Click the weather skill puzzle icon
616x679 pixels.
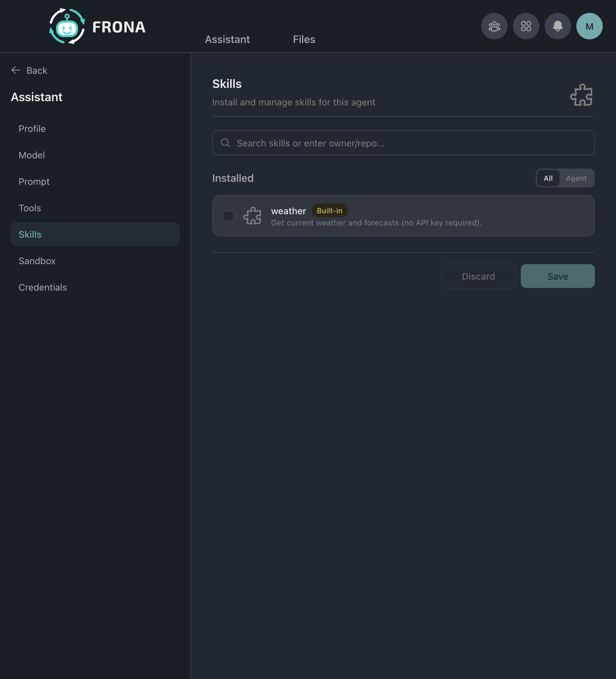[252, 216]
